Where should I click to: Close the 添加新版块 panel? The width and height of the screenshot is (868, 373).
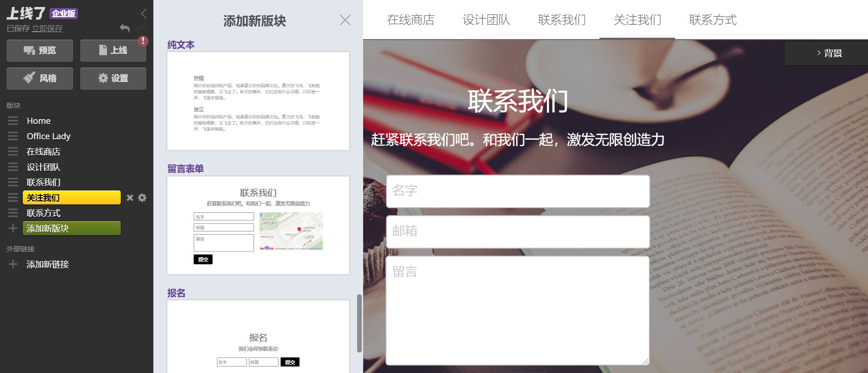tap(345, 20)
